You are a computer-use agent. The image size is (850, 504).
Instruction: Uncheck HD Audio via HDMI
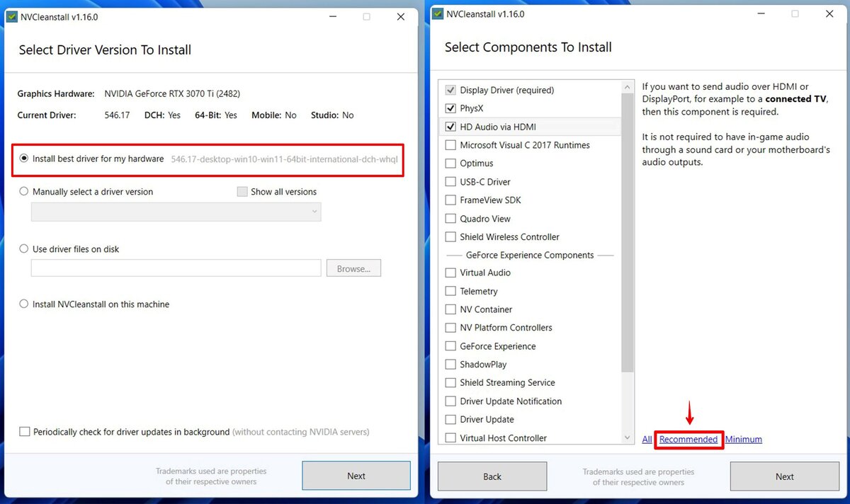tap(450, 127)
